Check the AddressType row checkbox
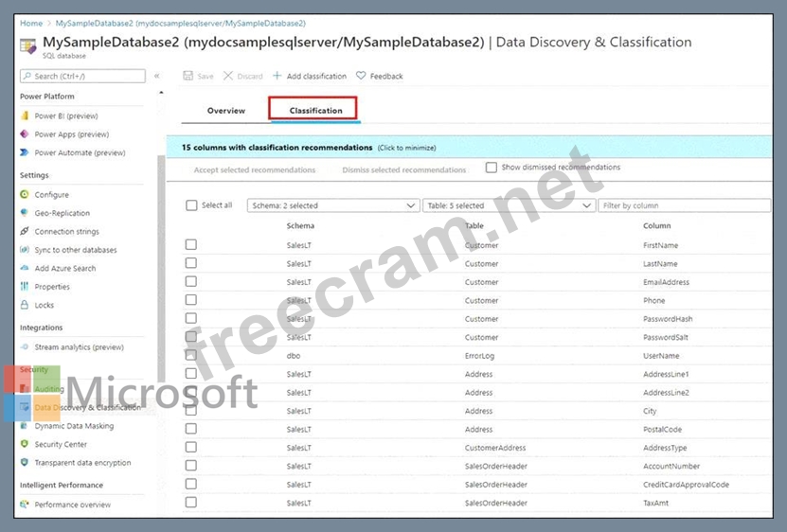This screenshot has width=787, height=532. pos(190,447)
